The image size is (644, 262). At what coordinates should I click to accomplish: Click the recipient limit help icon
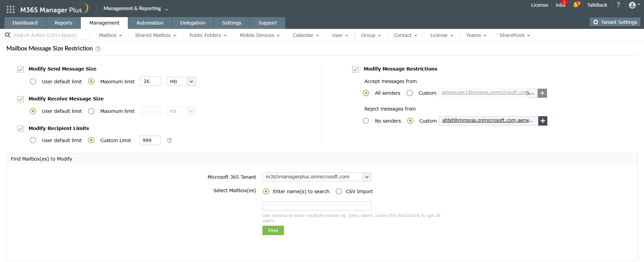pos(169,140)
